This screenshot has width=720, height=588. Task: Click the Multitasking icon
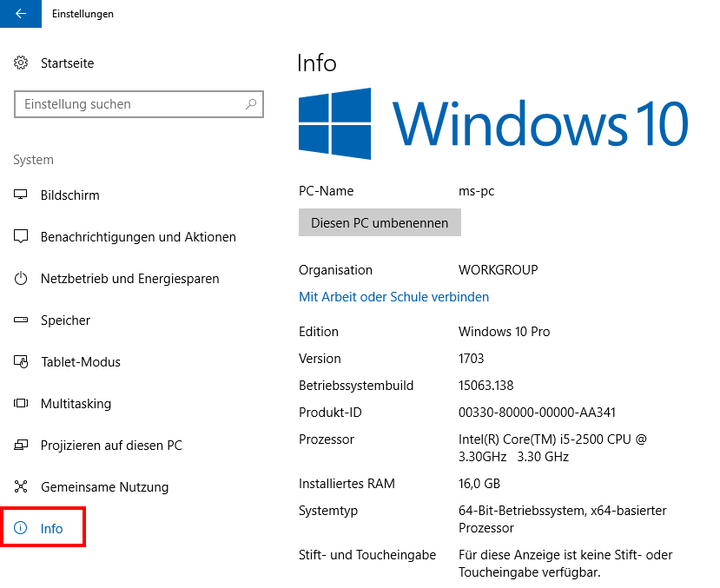pos(22,404)
